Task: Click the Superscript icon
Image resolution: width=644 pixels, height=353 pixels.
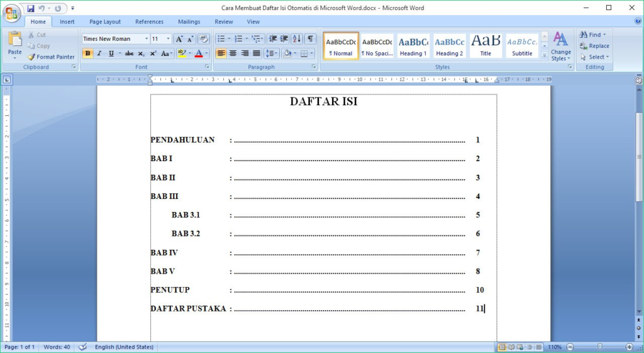Action: point(153,53)
